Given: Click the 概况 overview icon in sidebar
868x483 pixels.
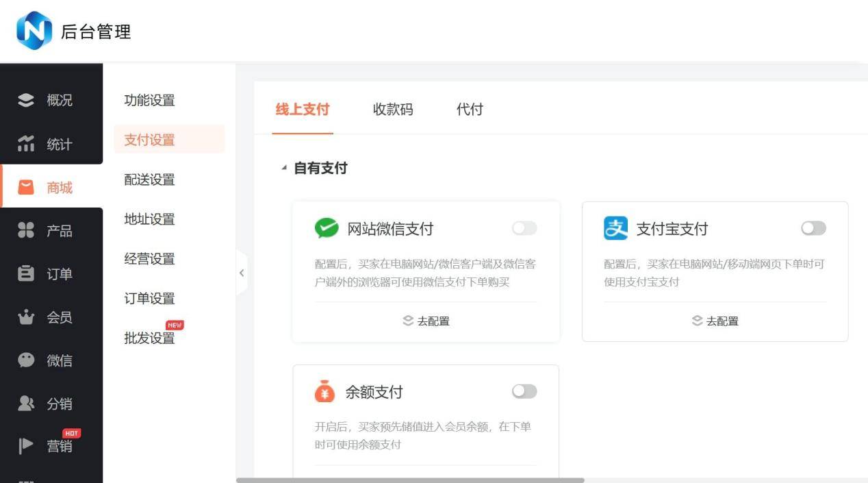Looking at the screenshot, I should (x=26, y=100).
